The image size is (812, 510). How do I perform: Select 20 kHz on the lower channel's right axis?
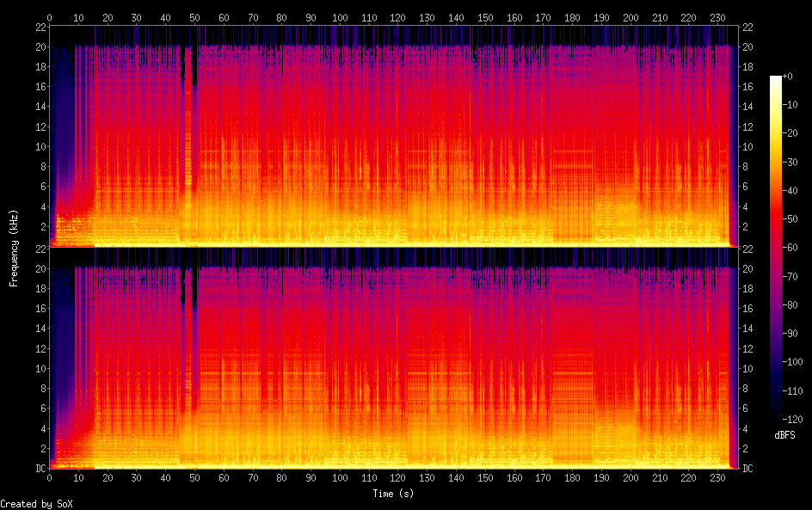(x=747, y=268)
